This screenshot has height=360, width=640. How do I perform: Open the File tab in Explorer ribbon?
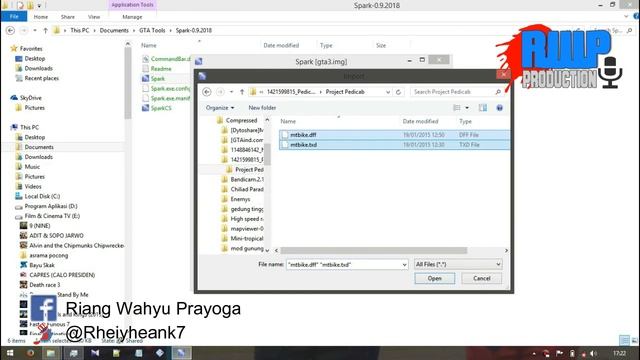[x=14, y=17]
